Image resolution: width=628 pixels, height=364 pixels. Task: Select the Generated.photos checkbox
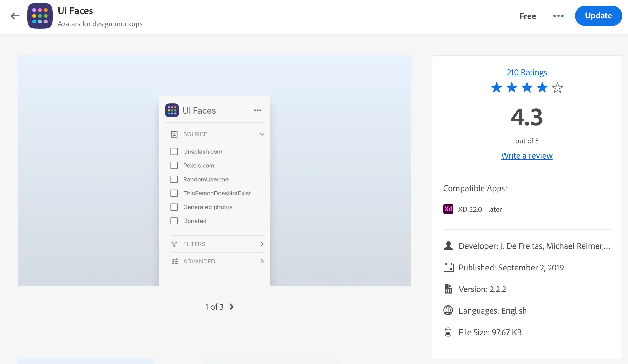click(x=174, y=207)
